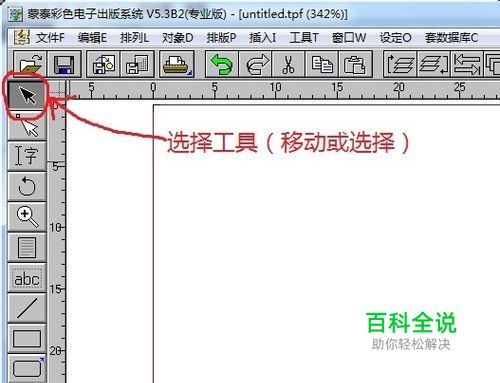The height and width of the screenshot is (383, 500).
Task: Open the 窗口W menu
Action: click(x=349, y=38)
